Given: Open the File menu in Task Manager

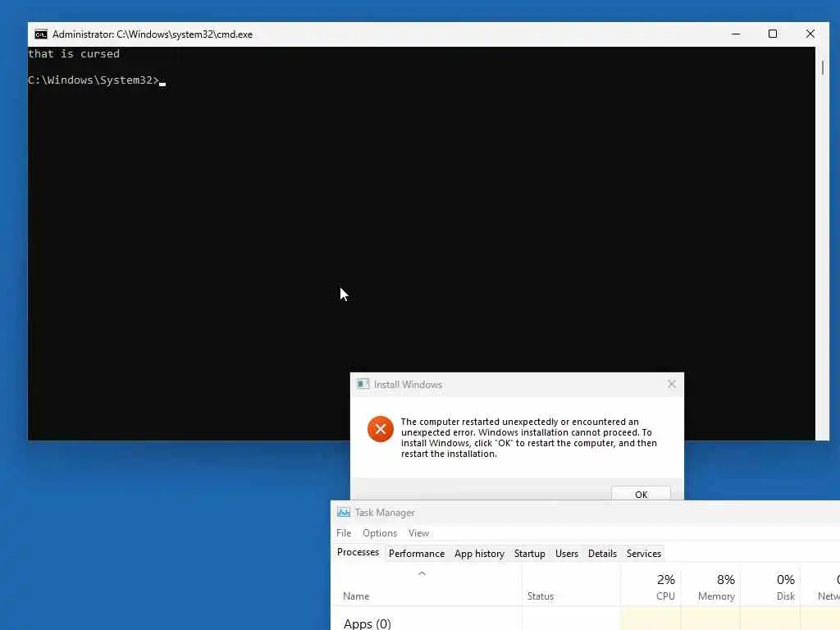Looking at the screenshot, I should [x=344, y=533].
